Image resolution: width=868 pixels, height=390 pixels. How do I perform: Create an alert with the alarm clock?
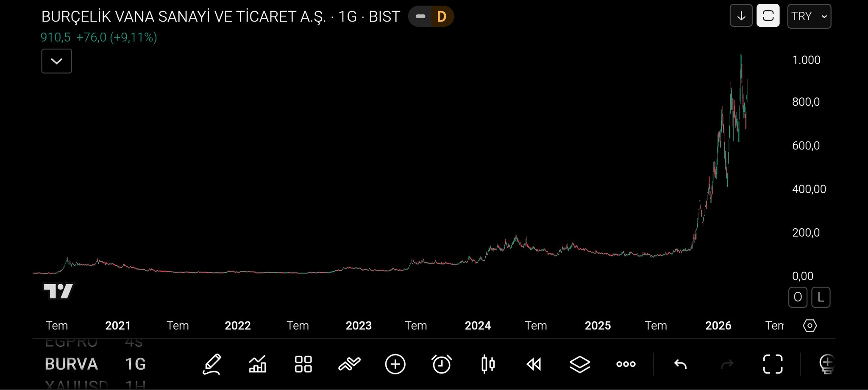click(441, 364)
